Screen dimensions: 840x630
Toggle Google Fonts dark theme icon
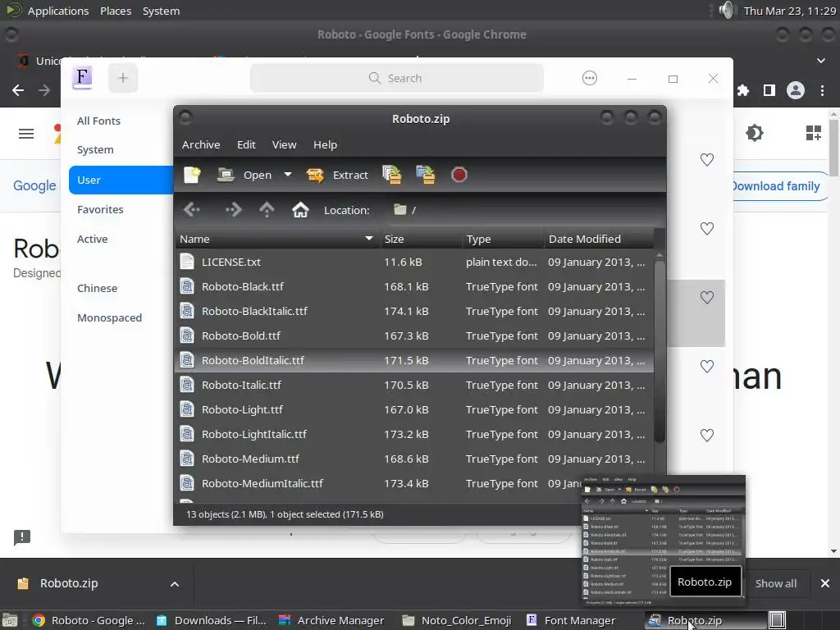[755, 133]
